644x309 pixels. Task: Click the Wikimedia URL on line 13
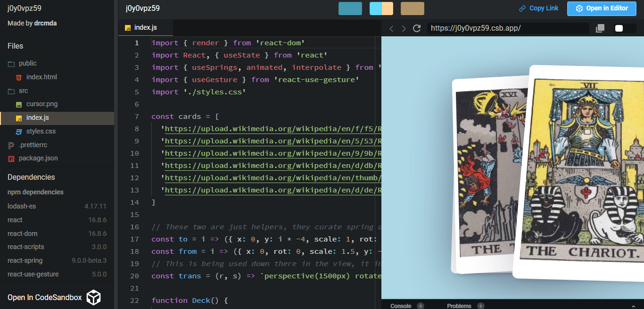coord(273,190)
